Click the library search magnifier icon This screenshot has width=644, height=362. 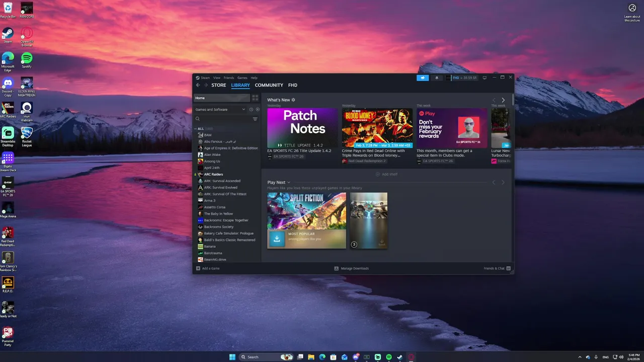(x=198, y=119)
